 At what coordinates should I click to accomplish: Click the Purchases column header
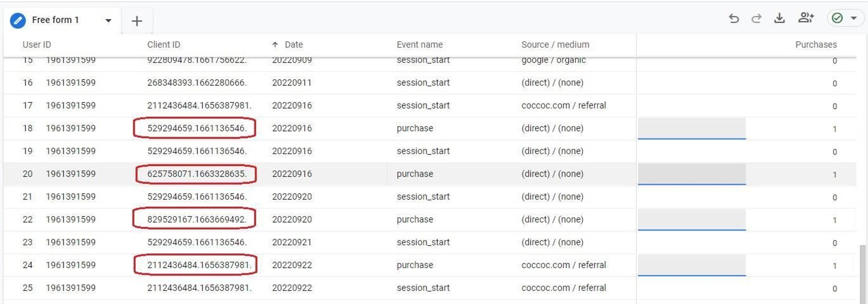[816, 45]
